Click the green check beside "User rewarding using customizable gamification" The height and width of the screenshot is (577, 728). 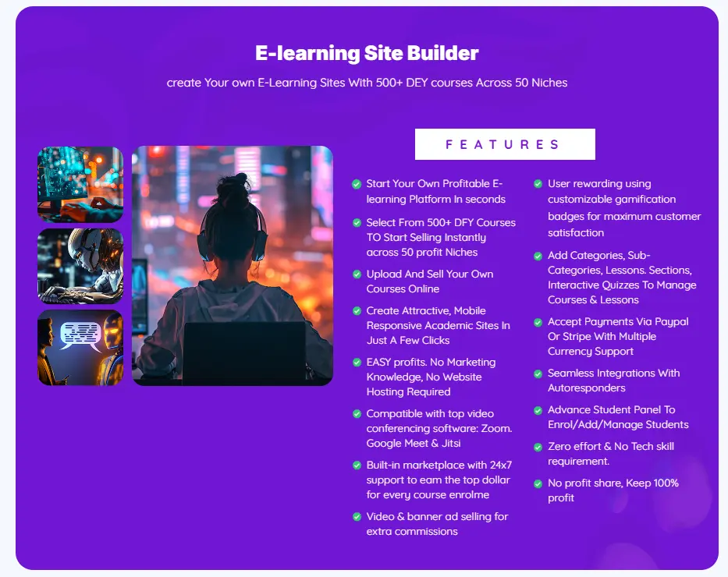[538, 184]
